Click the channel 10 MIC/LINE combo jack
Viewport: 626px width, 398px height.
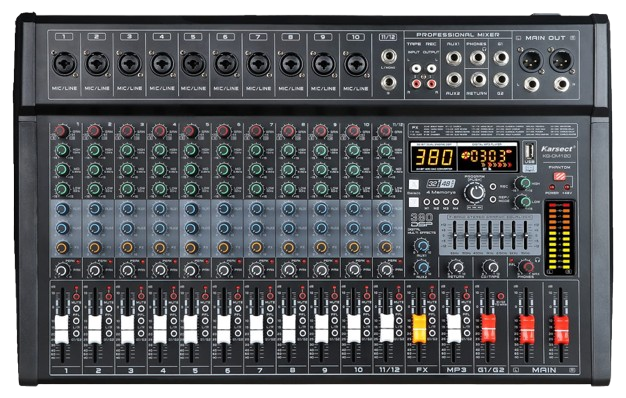pos(355,63)
